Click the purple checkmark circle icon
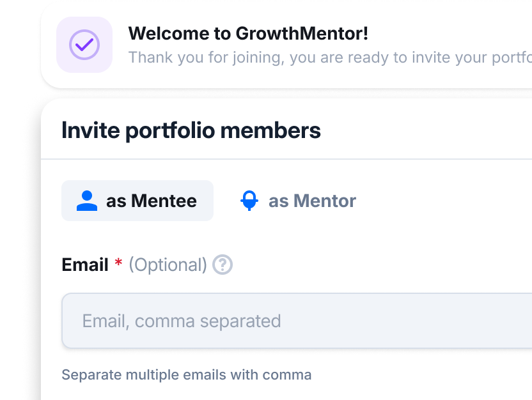The height and width of the screenshot is (400, 532). [x=84, y=45]
